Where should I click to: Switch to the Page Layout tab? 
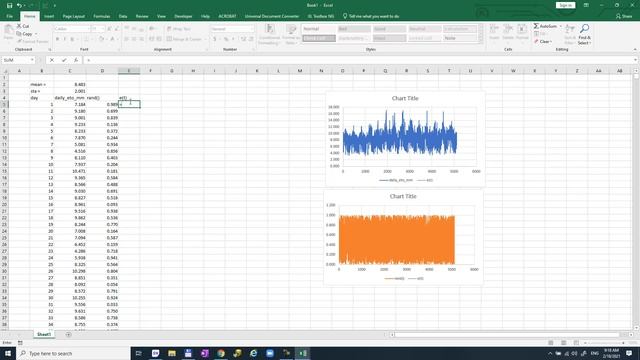73,16
